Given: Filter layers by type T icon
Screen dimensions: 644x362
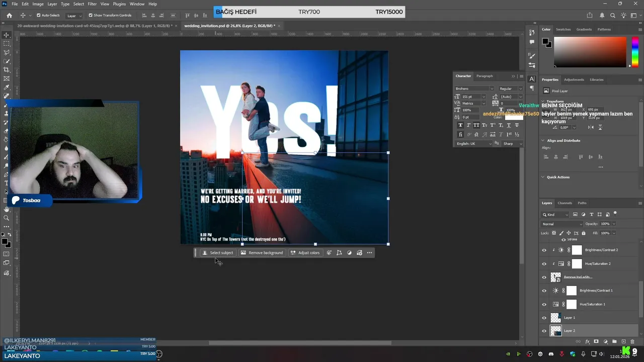Looking at the screenshot, I should click(591, 214).
